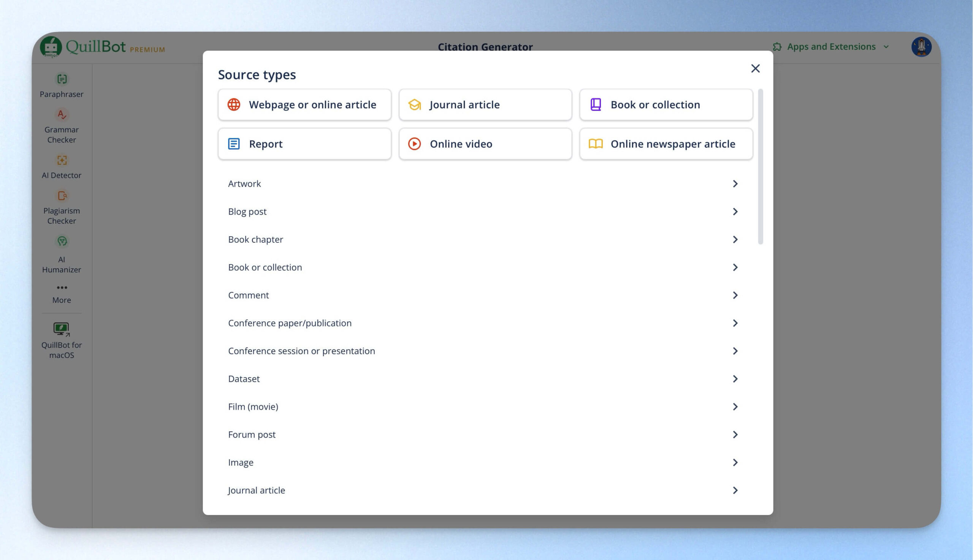Click the globe icon on the Webpage card
This screenshot has width=973, height=560.
pyautogui.click(x=233, y=104)
